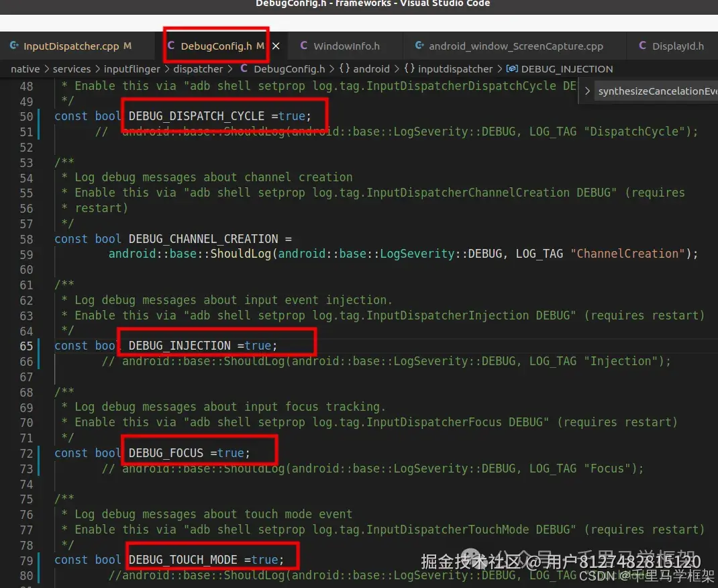The height and width of the screenshot is (588, 718).
Task: Open the 'native' breadcrumb segment
Action: point(25,69)
